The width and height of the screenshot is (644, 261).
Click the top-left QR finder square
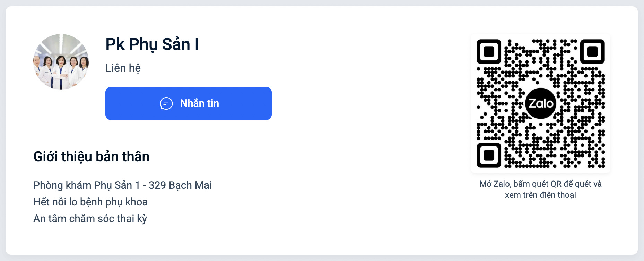point(489,51)
